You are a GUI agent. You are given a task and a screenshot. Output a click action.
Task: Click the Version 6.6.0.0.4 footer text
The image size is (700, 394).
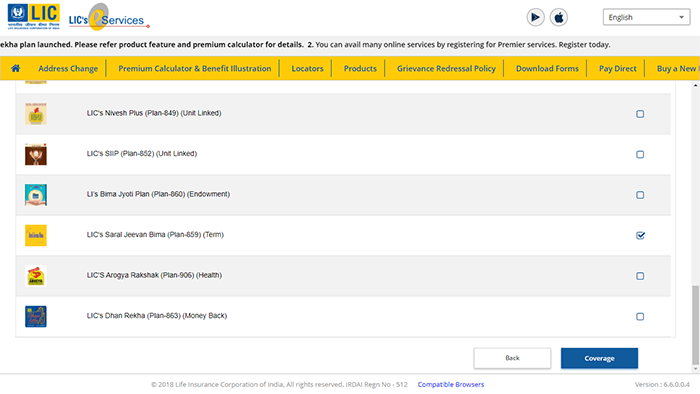[x=662, y=385]
